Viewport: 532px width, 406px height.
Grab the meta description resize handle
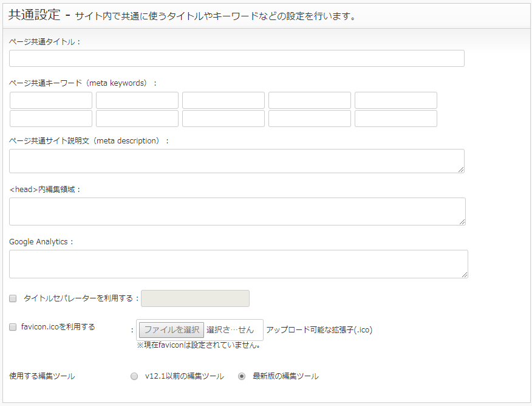pos(461,170)
